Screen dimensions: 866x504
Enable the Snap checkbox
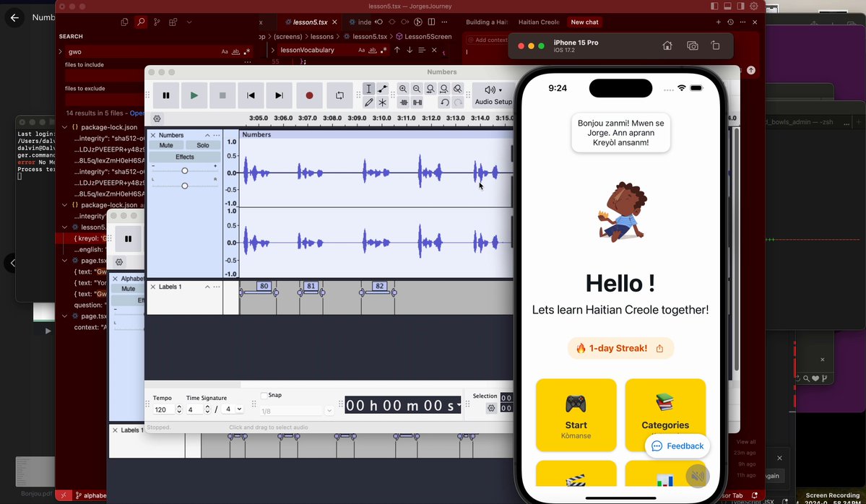point(264,395)
